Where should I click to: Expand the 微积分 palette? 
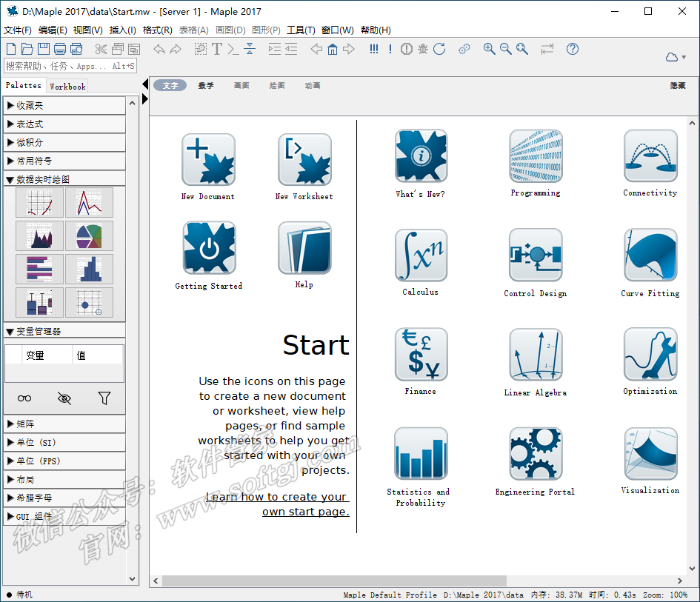pyautogui.click(x=65, y=142)
